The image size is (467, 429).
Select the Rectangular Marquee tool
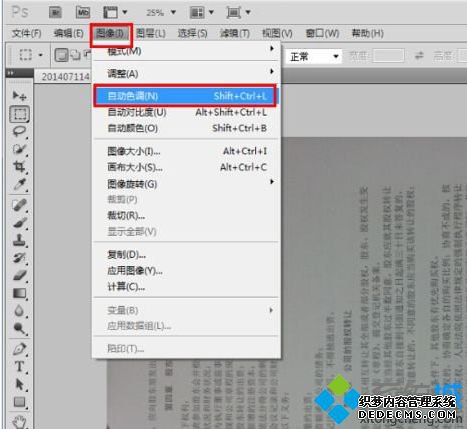20,114
